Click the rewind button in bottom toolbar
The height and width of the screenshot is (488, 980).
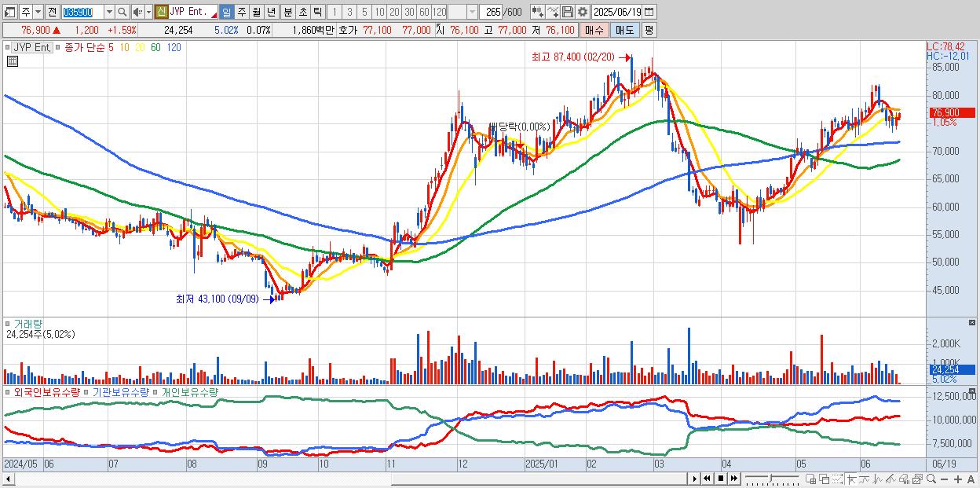(708, 479)
